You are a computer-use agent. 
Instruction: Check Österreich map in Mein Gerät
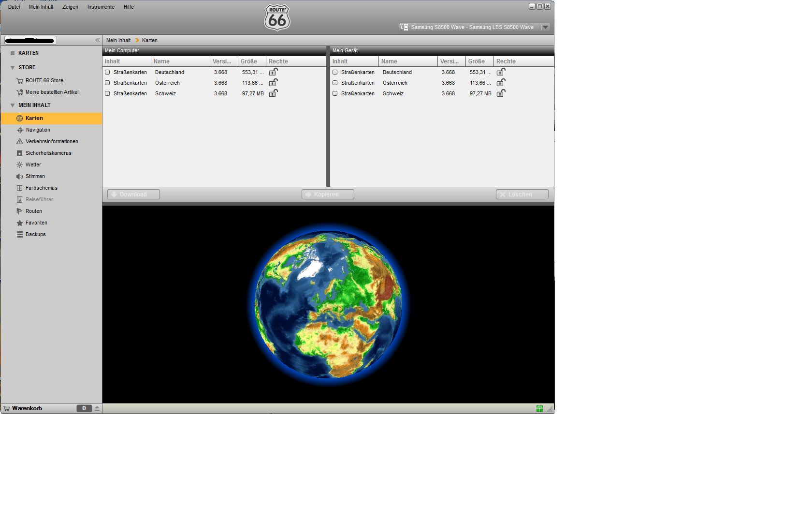335,83
